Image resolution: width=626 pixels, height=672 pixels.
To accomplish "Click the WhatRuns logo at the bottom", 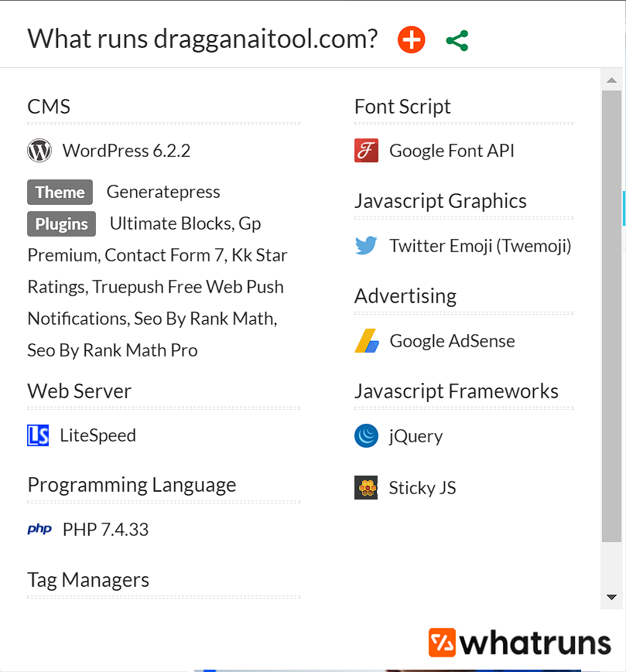I will coord(520,643).
